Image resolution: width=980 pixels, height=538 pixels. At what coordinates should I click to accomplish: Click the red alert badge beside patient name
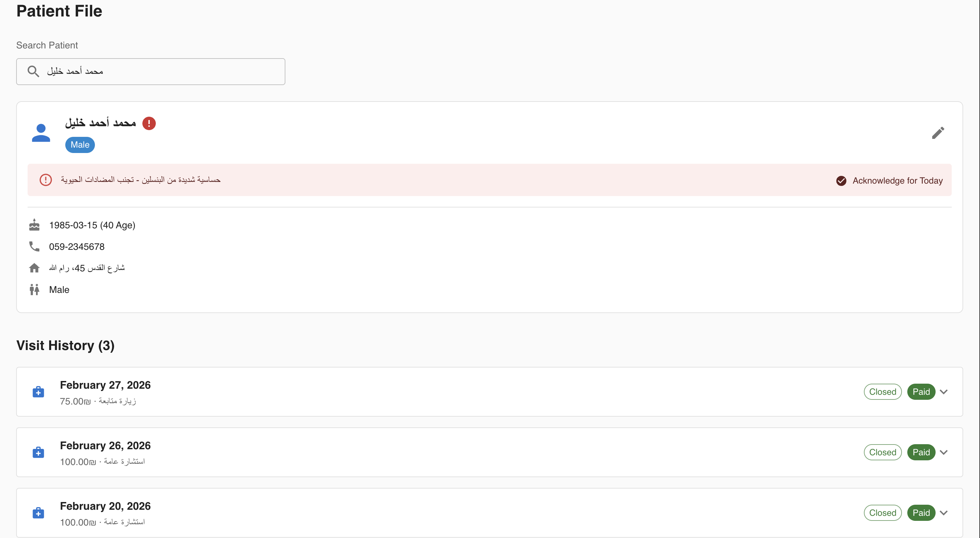(x=149, y=123)
